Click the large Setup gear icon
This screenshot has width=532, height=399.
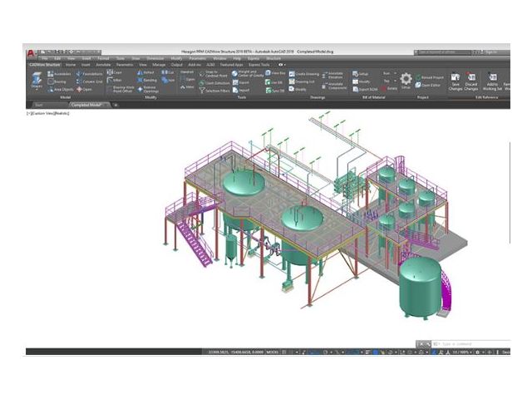tap(406, 79)
